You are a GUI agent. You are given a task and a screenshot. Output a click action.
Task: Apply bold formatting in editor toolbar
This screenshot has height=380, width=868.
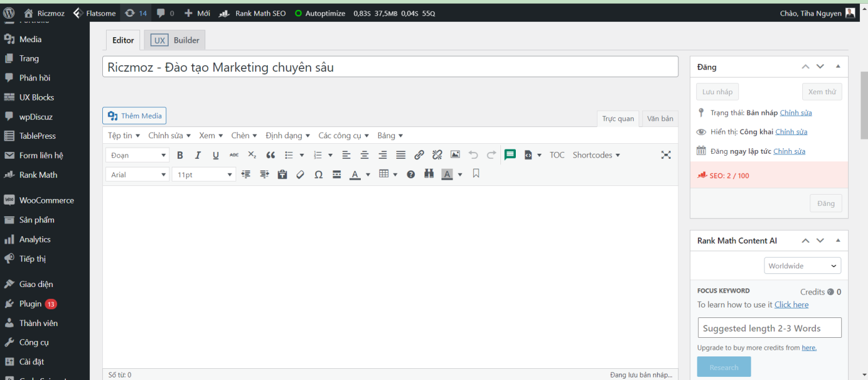click(180, 155)
